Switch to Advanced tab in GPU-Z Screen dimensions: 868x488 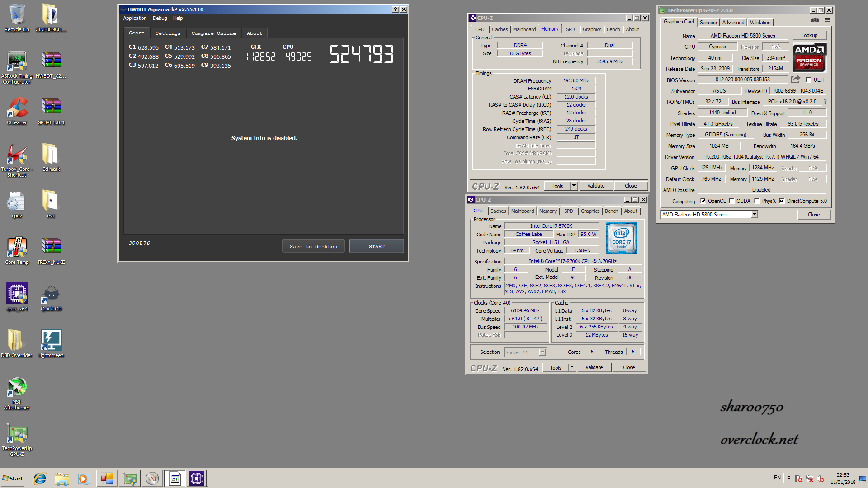coord(733,23)
